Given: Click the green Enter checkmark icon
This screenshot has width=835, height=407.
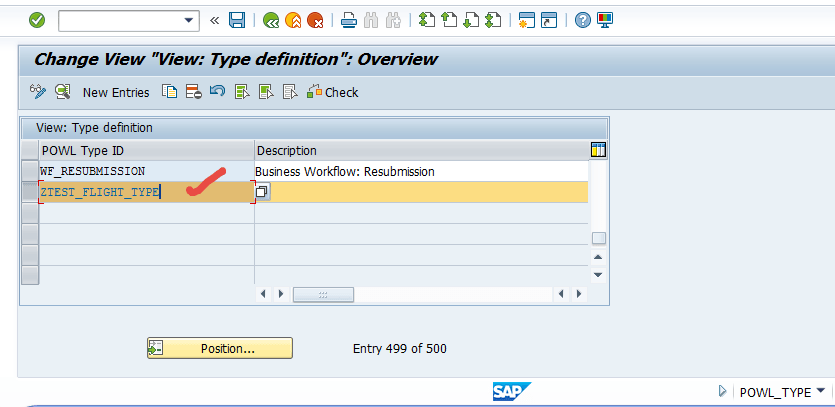Looking at the screenshot, I should (x=36, y=20).
